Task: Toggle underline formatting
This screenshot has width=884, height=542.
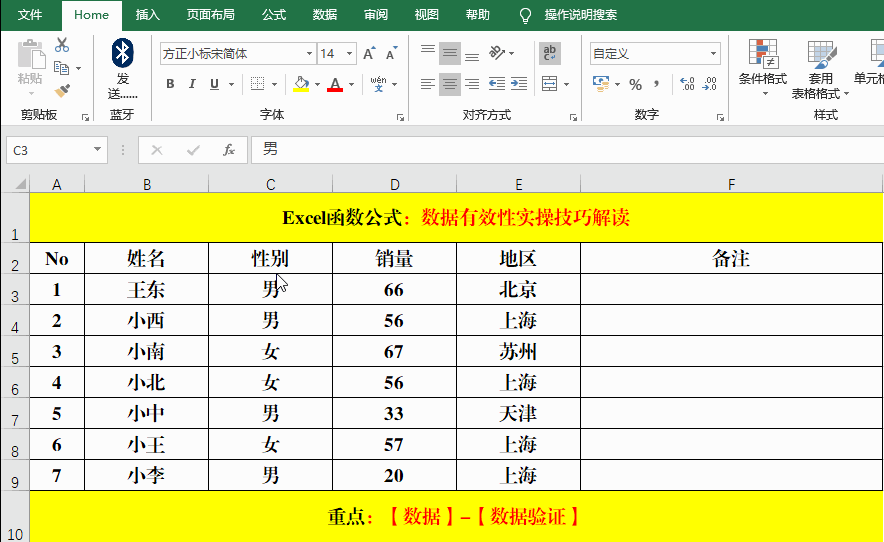Action: [x=214, y=84]
